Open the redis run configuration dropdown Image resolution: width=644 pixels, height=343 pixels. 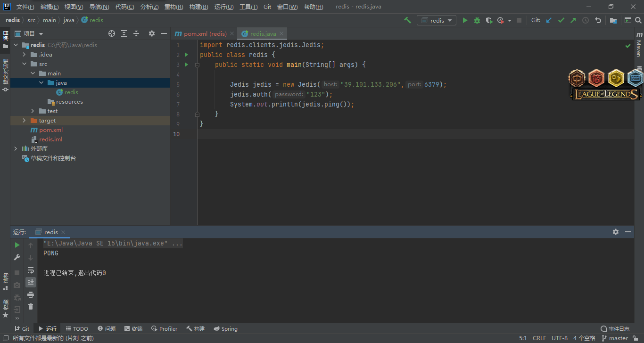click(x=437, y=20)
